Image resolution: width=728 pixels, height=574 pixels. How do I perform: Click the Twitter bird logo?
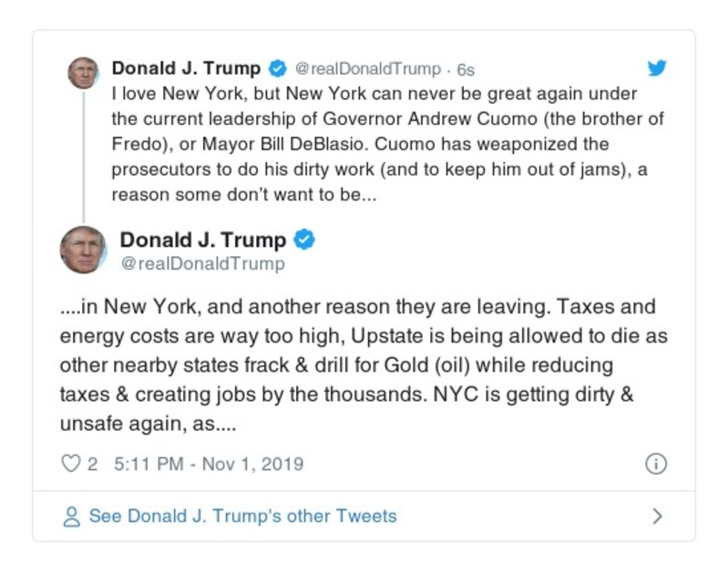[x=656, y=68]
